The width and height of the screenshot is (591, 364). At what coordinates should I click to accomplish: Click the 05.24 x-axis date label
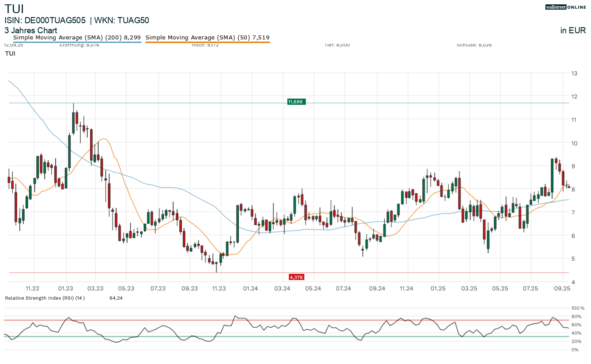coord(313,288)
